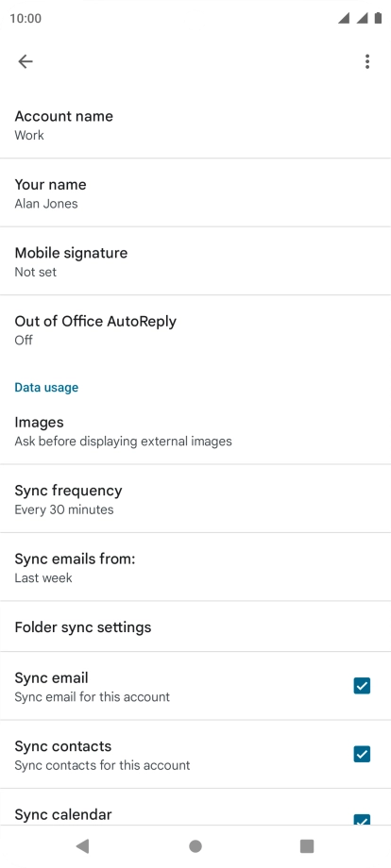The height and width of the screenshot is (868, 391).
Task: Tap the Android back navigation triangle
Action: [82, 846]
